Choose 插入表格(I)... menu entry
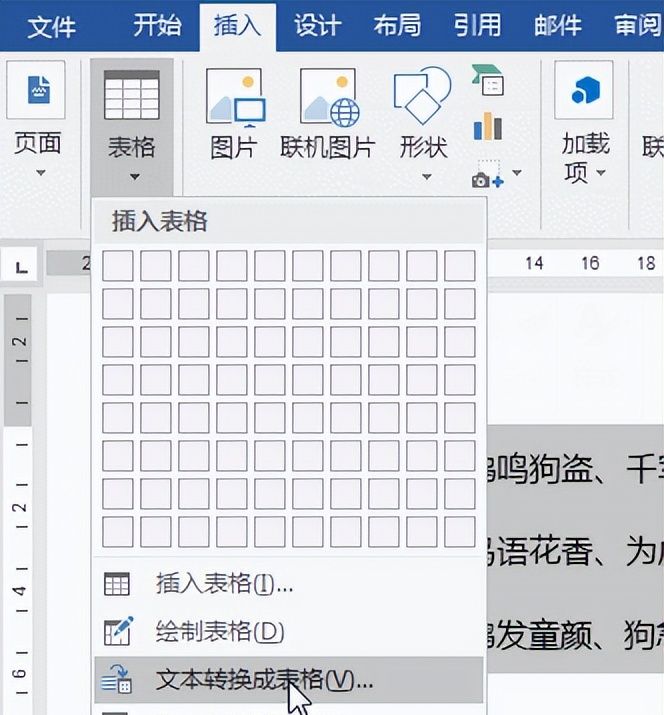The width and height of the screenshot is (664, 715). (288, 584)
